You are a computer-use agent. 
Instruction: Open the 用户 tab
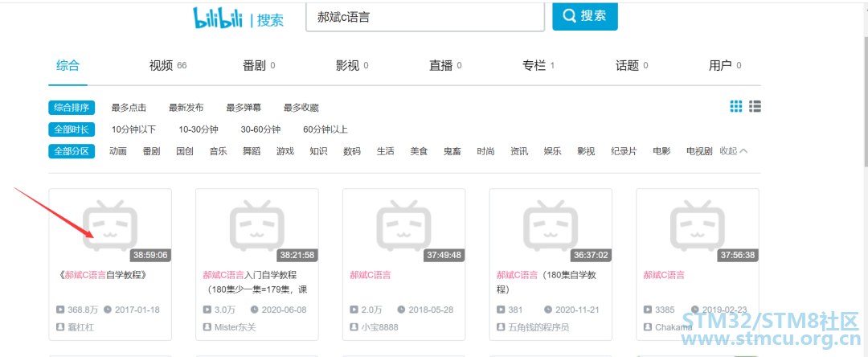(x=725, y=66)
